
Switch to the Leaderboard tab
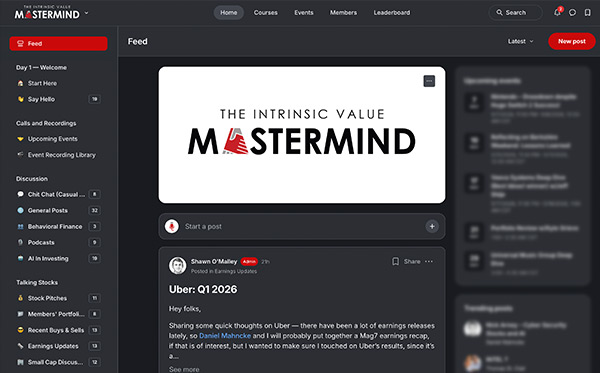392,13
